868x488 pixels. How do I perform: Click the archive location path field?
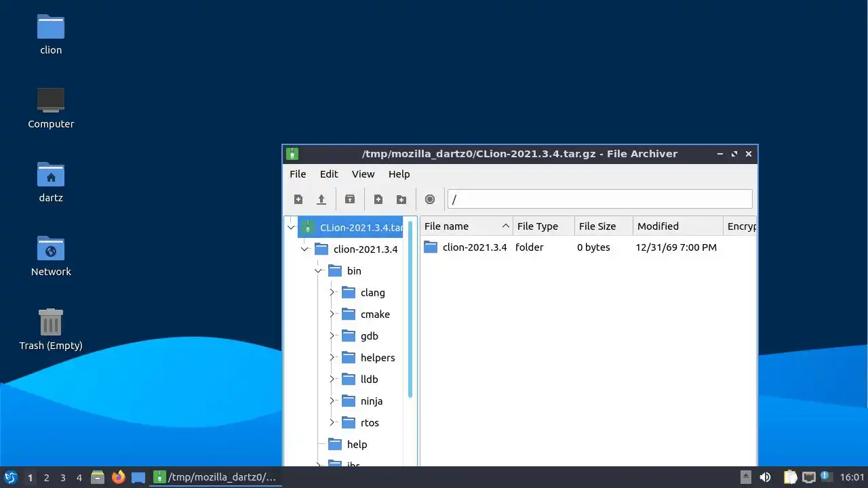point(600,199)
